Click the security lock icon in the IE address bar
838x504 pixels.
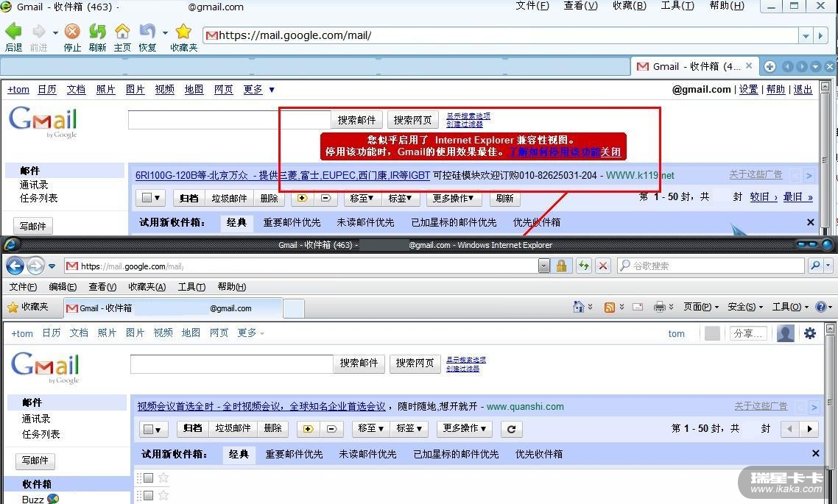[x=561, y=266]
